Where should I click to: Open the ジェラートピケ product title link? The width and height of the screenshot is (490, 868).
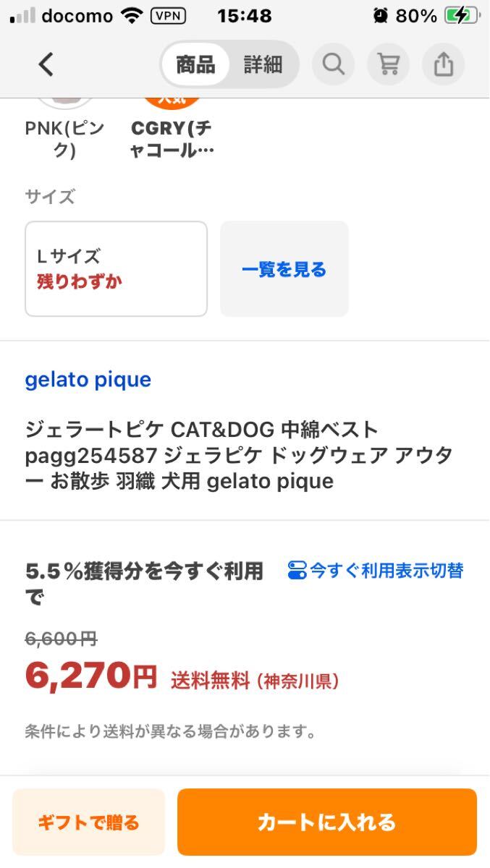(x=239, y=455)
